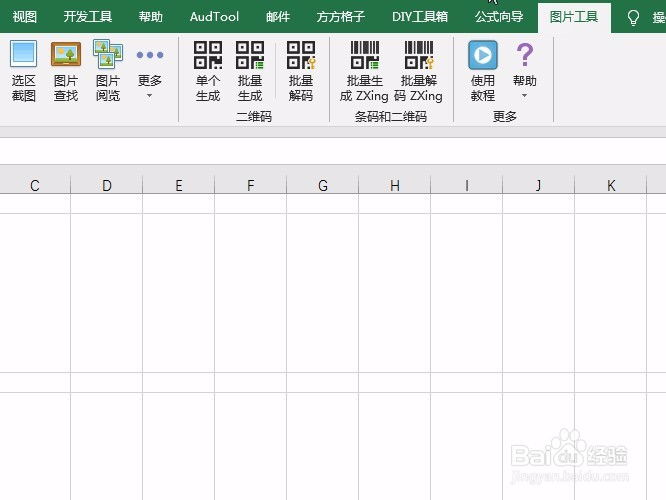Image resolution: width=666 pixels, height=500 pixels.
Task: Click 批量生成 batch QR generator
Action: (250, 71)
